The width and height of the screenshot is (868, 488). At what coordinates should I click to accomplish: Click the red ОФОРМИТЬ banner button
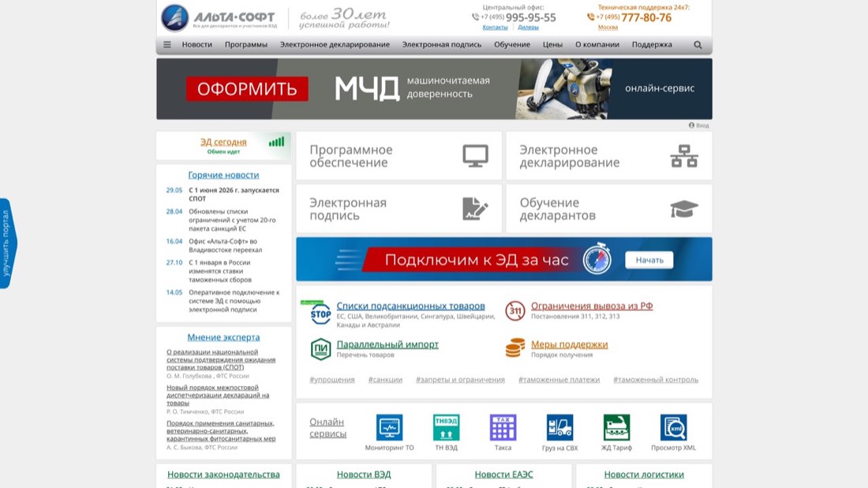point(247,88)
